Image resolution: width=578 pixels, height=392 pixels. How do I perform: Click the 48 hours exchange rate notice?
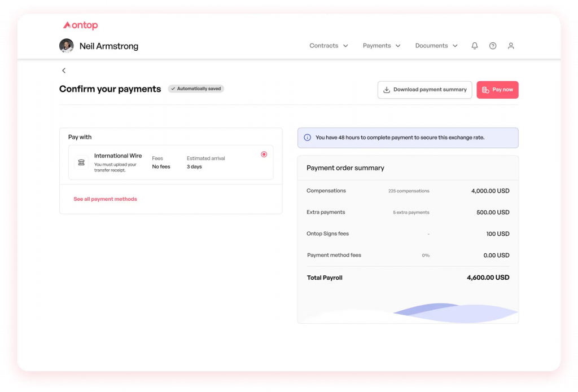click(408, 138)
